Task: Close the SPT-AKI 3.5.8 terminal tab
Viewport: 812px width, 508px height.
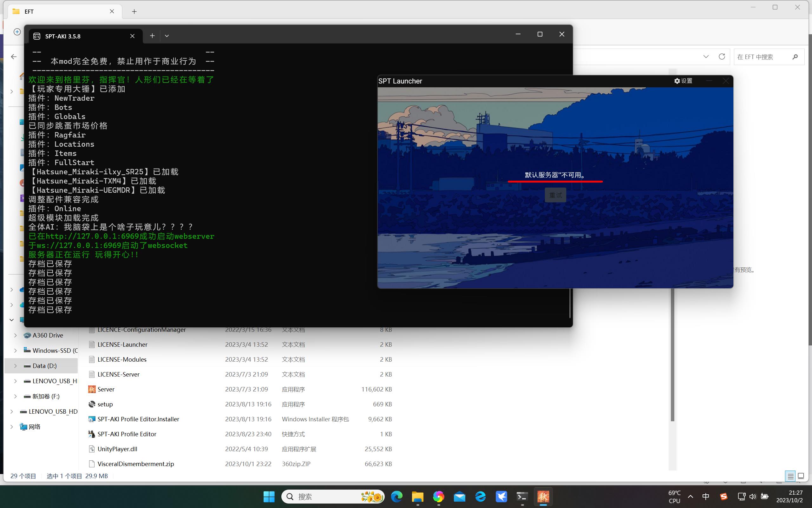Action: click(133, 36)
